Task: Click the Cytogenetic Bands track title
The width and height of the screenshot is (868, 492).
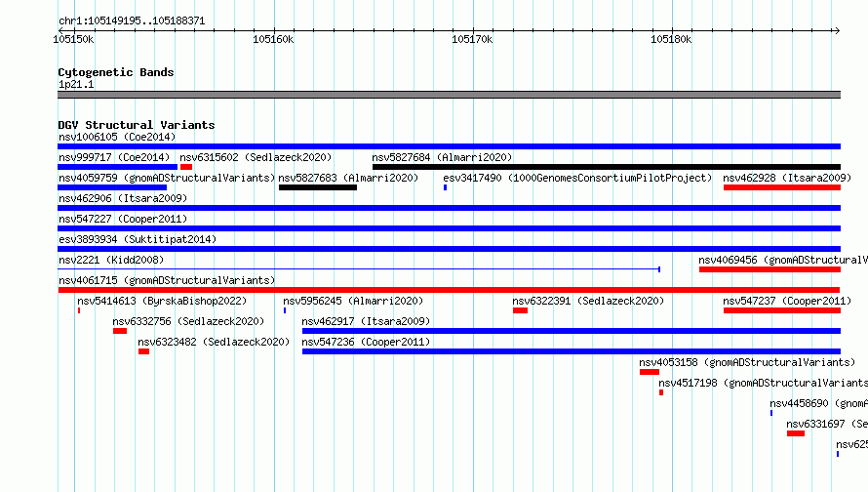Action: pos(116,72)
